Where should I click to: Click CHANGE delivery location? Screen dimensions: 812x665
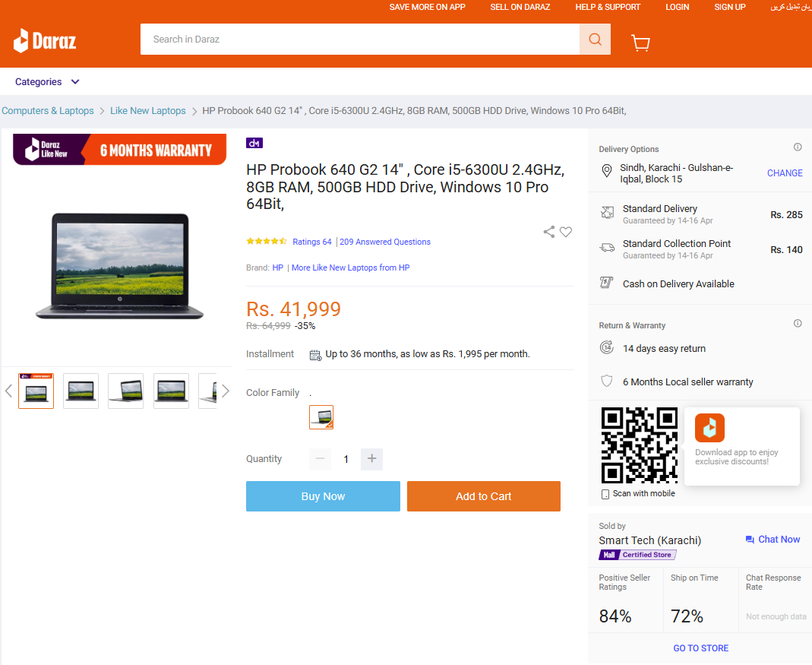(x=785, y=173)
